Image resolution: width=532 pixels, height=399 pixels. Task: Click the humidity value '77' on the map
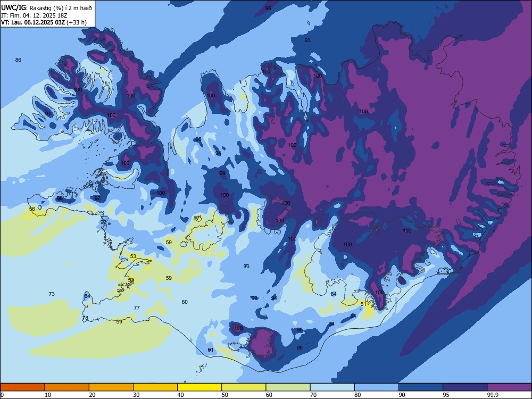click(137, 307)
